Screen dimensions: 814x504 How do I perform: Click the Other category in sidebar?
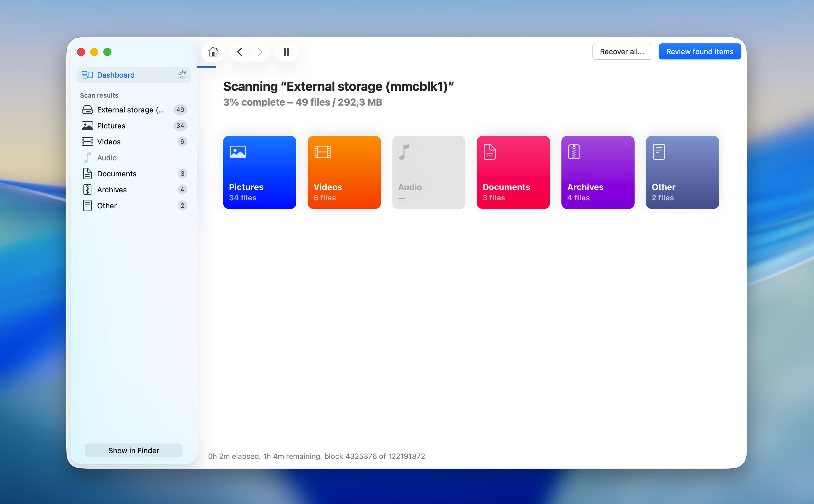coord(107,205)
